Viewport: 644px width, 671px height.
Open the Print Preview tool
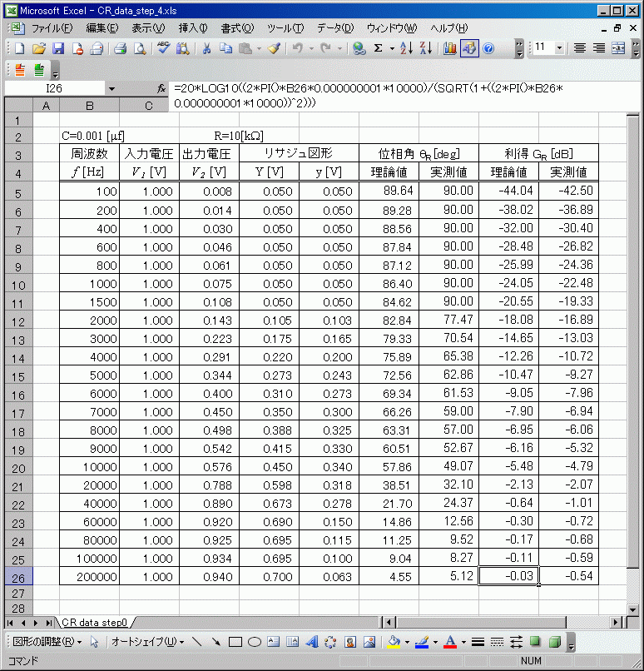pyautogui.click(x=139, y=48)
